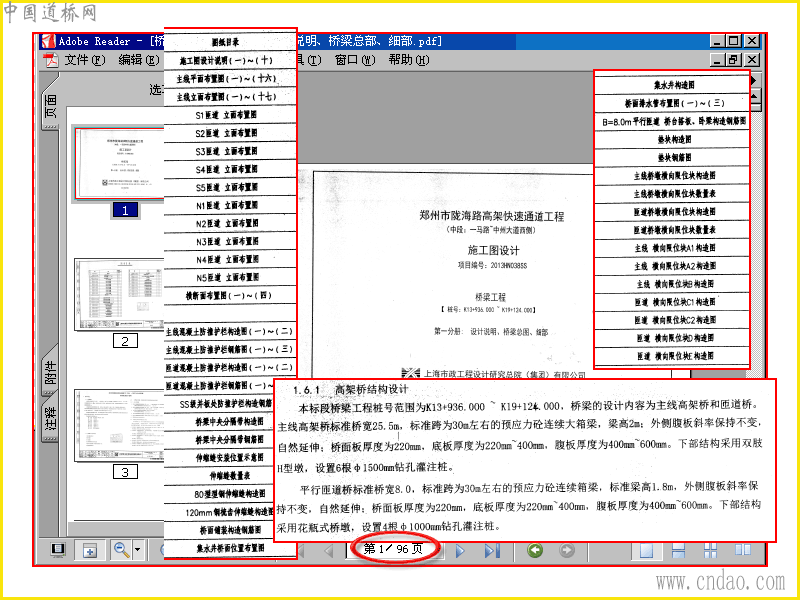Select continuous page layout icon

click(x=678, y=551)
